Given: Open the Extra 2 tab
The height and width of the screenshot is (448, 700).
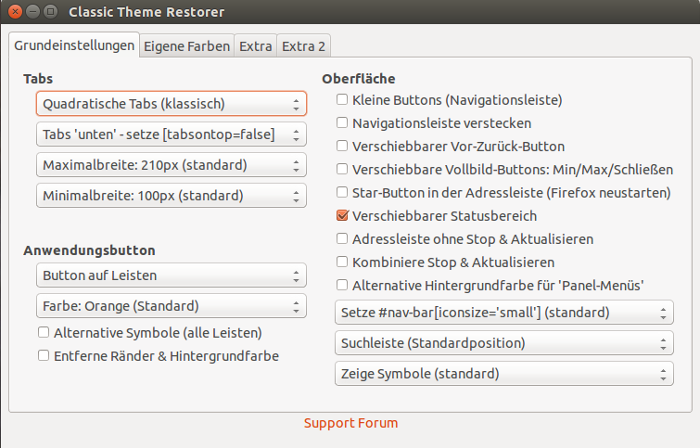Looking at the screenshot, I should click(303, 46).
